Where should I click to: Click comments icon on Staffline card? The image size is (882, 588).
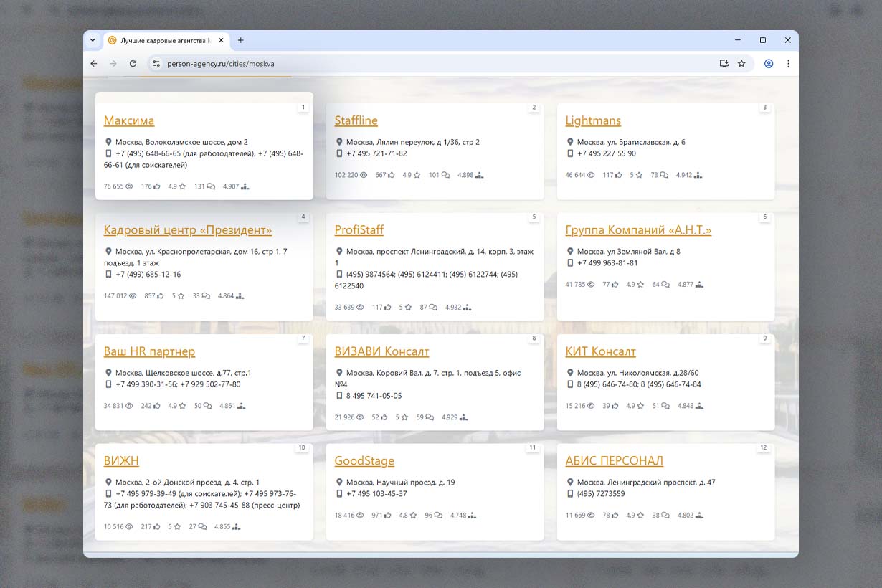click(445, 175)
